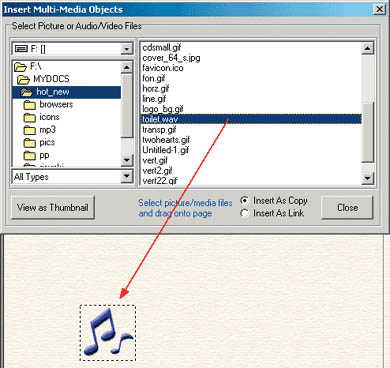Viewport: 390px width, 368px height.
Task: Click file list scroll down arrow
Action: (x=368, y=178)
